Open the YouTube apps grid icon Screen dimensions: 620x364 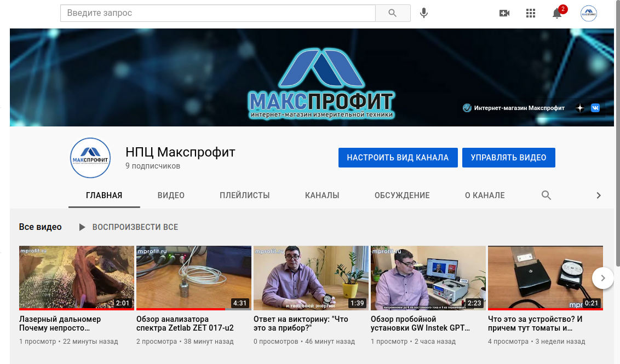point(531,13)
